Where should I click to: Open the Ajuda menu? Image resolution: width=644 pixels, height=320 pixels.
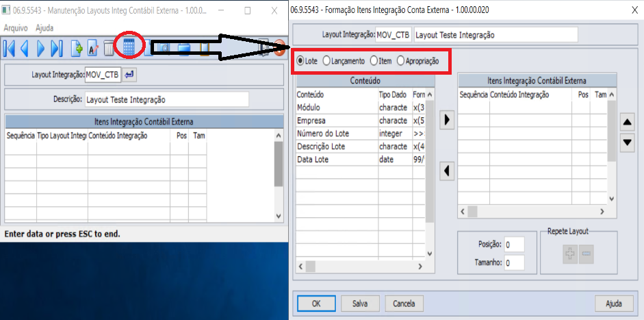[x=44, y=28]
